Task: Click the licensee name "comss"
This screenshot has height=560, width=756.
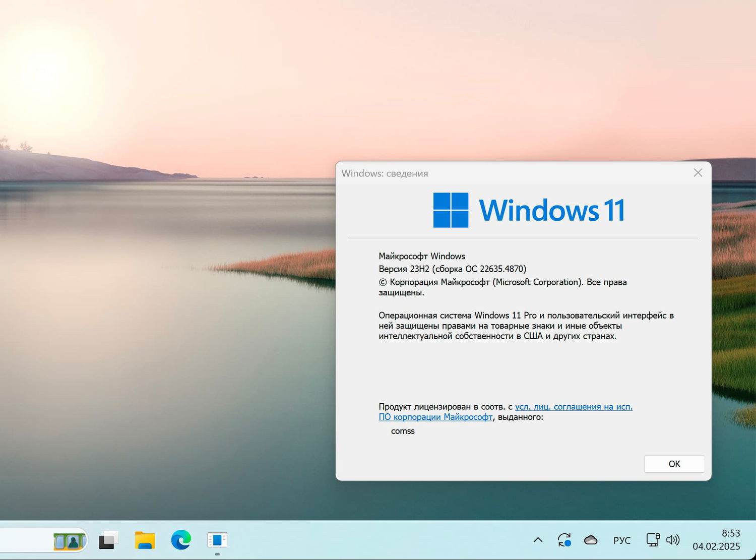Action: (x=403, y=431)
